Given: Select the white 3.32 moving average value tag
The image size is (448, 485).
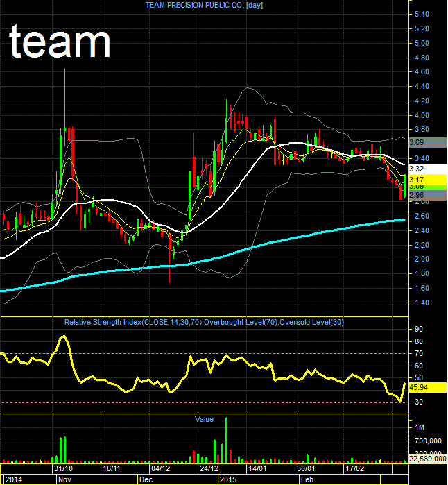Looking at the screenshot, I should (428, 169).
